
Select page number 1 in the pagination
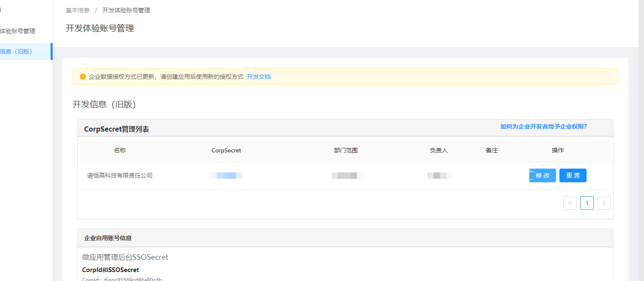tap(587, 203)
